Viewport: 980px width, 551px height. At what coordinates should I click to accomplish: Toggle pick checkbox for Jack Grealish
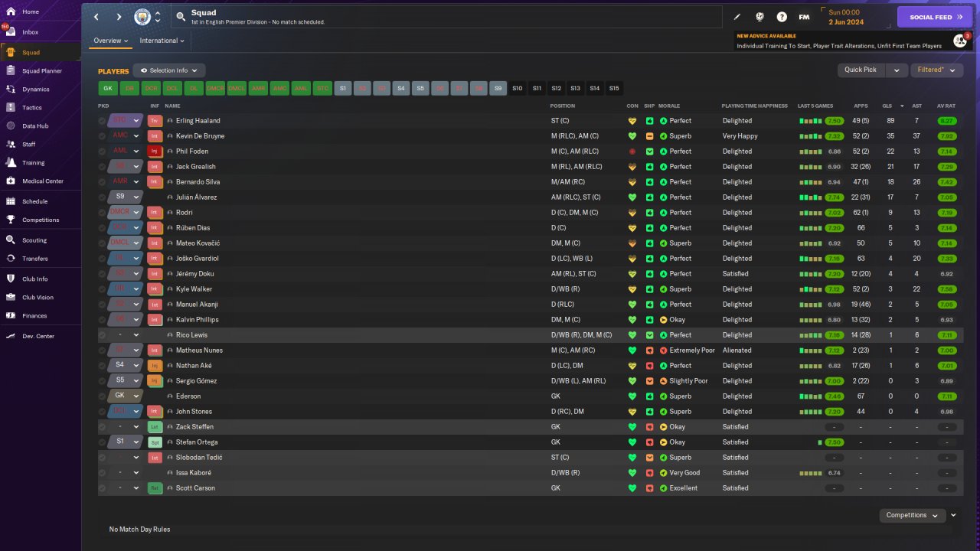click(103, 167)
